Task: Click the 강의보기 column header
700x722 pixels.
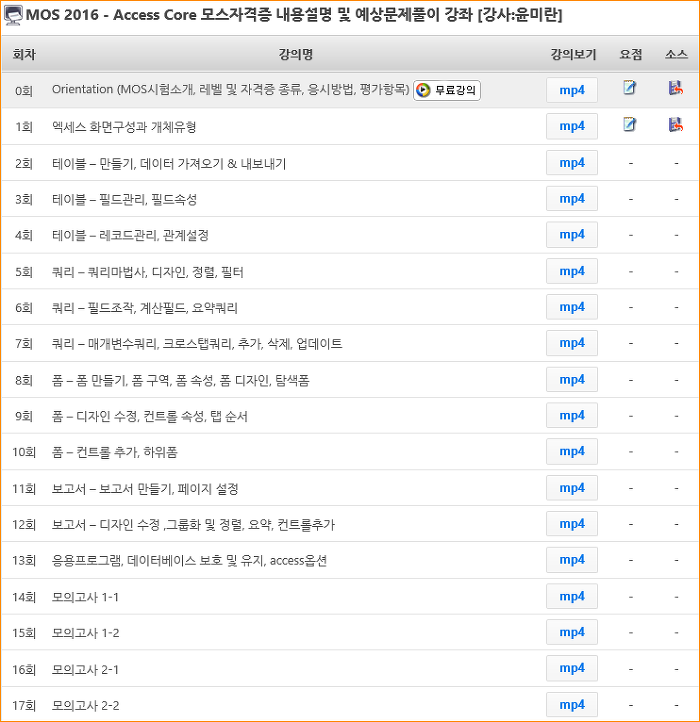Action: (x=573, y=54)
